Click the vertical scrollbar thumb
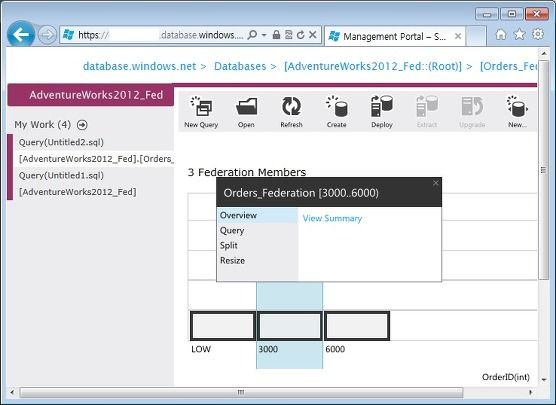The height and width of the screenshot is (405, 556). pos(543,170)
